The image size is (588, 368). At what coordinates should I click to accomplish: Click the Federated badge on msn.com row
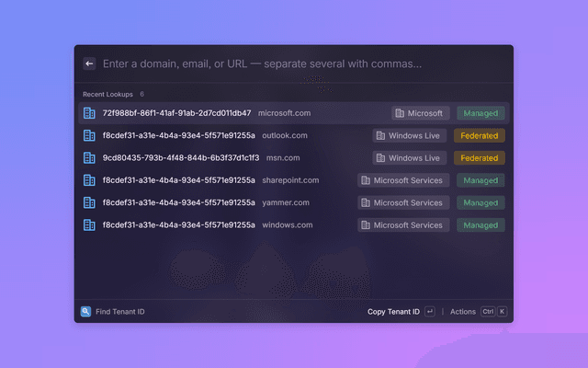coord(480,157)
